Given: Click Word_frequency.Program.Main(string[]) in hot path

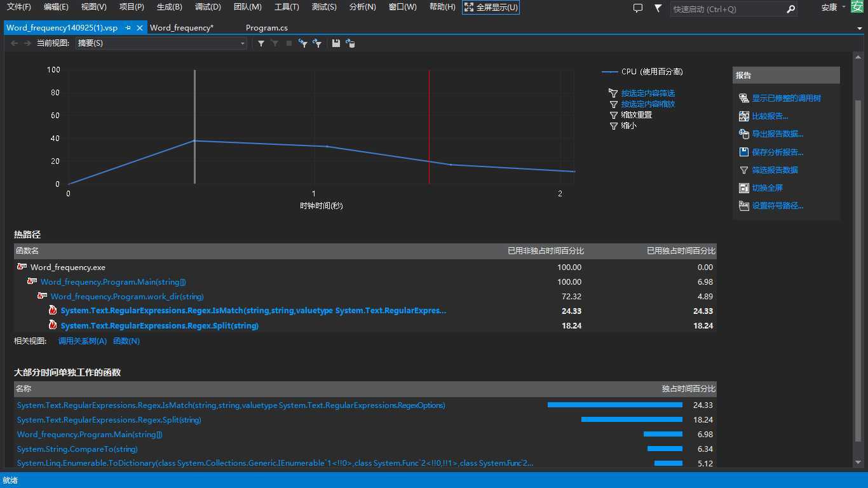Looking at the screenshot, I should pyautogui.click(x=113, y=282).
